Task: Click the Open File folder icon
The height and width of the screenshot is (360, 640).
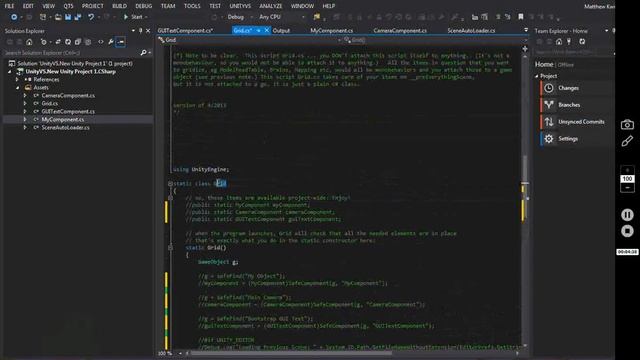Action: (58, 17)
